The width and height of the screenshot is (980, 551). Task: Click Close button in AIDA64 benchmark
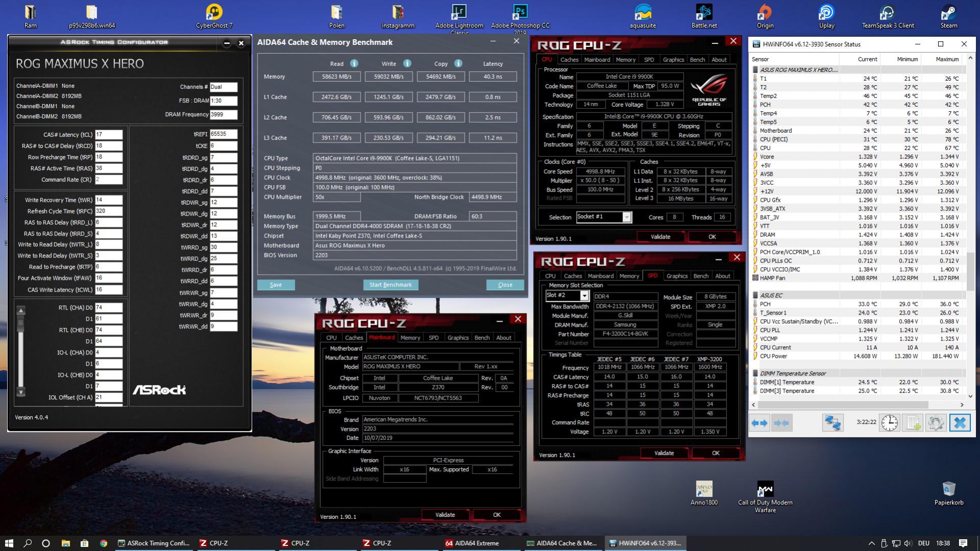tap(505, 285)
